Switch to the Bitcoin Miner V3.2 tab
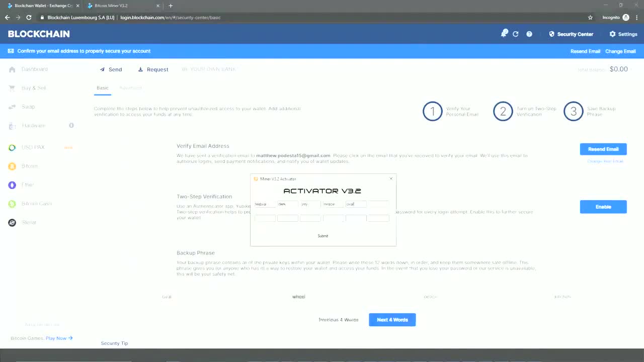 [124, 6]
